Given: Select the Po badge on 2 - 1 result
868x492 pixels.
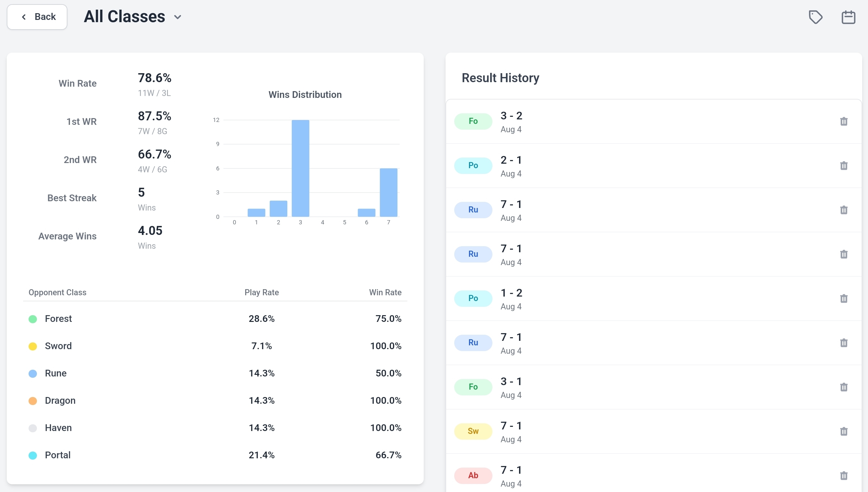Looking at the screenshot, I should pos(473,166).
